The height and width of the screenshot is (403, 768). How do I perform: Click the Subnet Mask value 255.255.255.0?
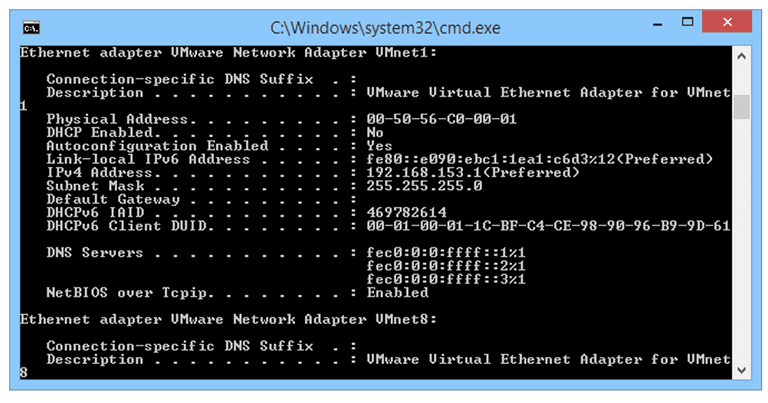[424, 186]
